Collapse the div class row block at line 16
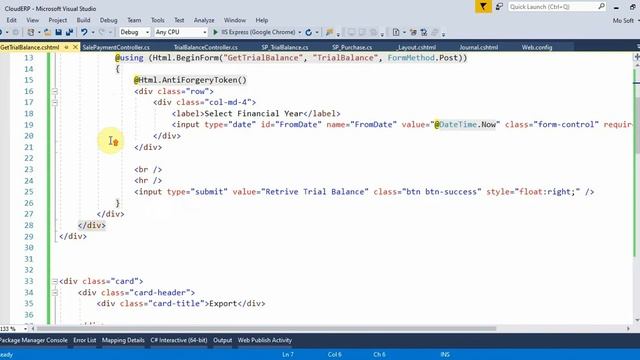The height and width of the screenshot is (360, 640). click(x=55, y=91)
